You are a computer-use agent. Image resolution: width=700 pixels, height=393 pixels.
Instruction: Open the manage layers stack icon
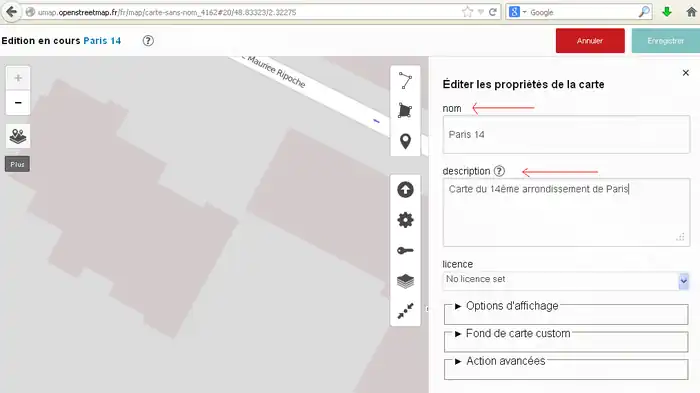point(405,281)
